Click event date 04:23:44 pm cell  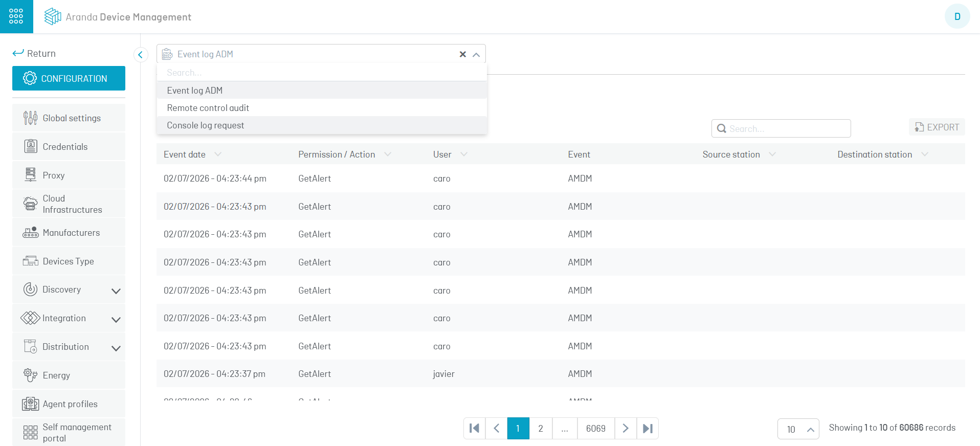(x=215, y=179)
